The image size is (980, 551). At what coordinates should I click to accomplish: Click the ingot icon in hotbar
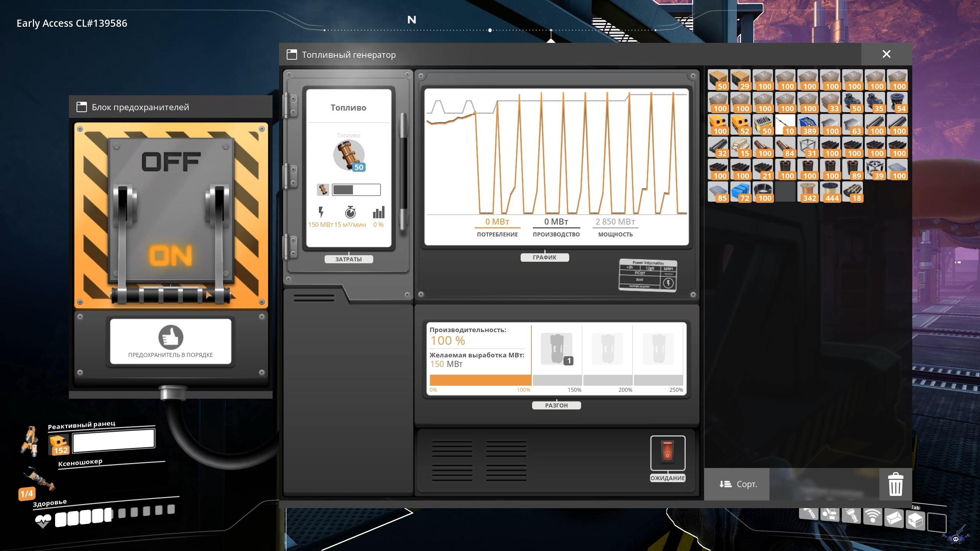pos(894,518)
